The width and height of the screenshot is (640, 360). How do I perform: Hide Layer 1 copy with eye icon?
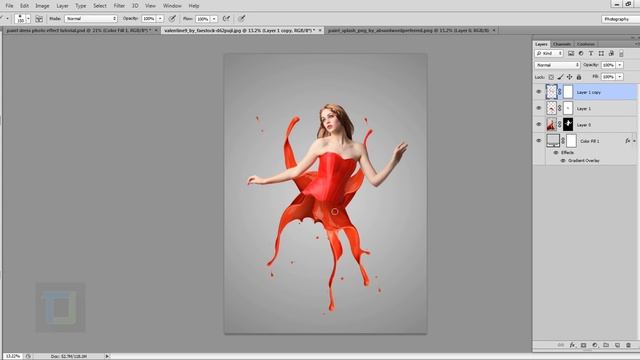(x=538, y=92)
